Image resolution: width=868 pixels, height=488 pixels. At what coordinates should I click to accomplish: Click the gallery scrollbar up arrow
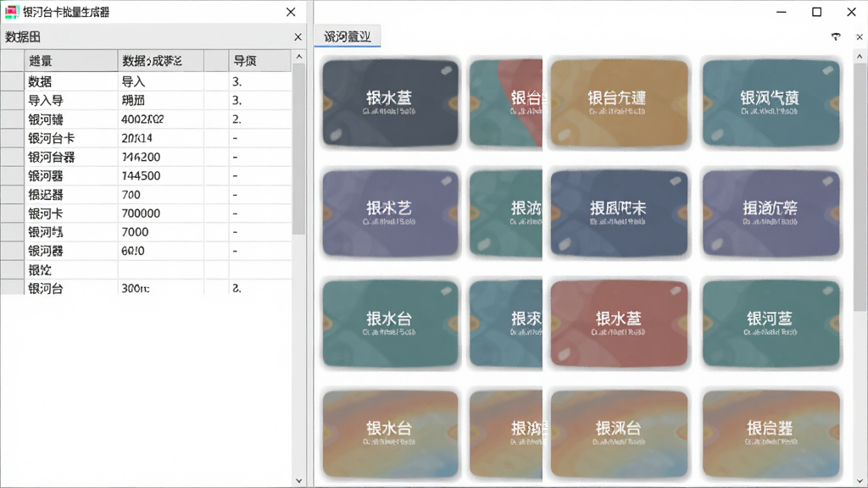[860, 57]
